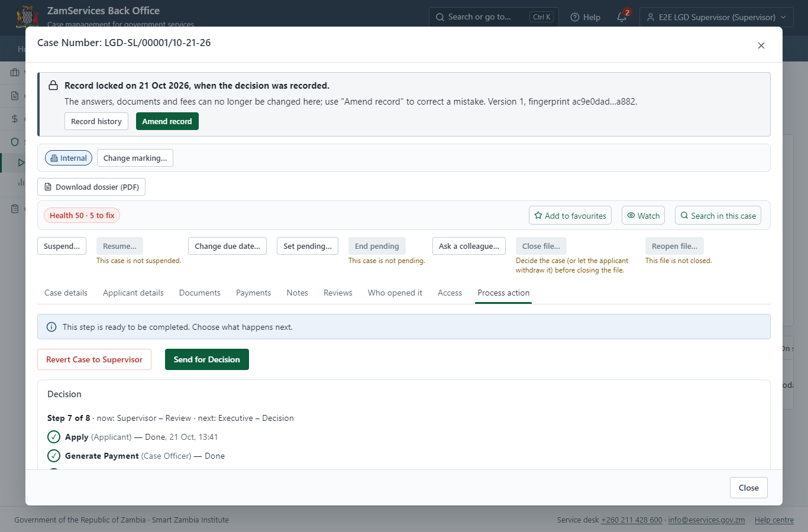Open the Reviews tab
This screenshot has height=532, width=808.
pyautogui.click(x=338, y=293)
